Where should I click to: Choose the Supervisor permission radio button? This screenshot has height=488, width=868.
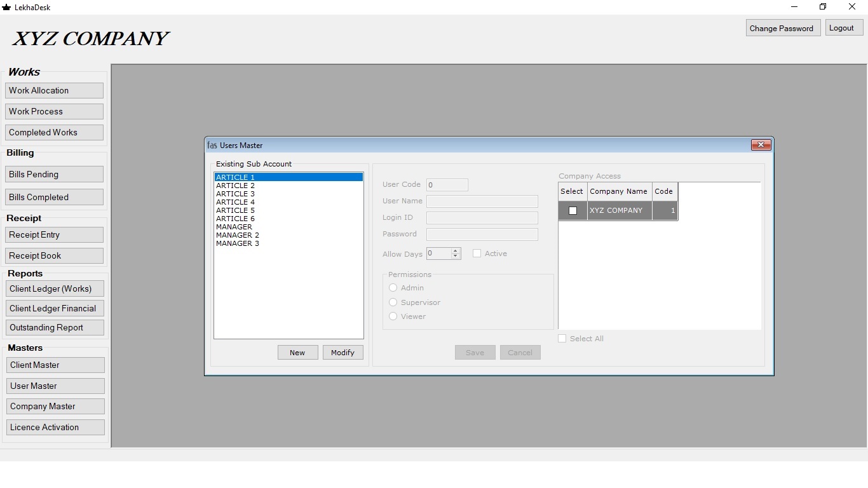[x=393, y=302]
